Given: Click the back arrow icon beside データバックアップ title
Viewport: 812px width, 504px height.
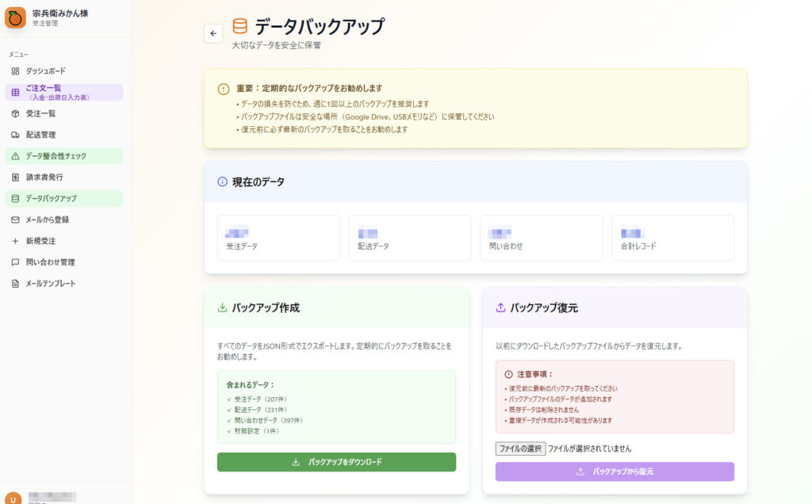Looking at the screenshot, I should pyautogui.click(x=213, y=33).
